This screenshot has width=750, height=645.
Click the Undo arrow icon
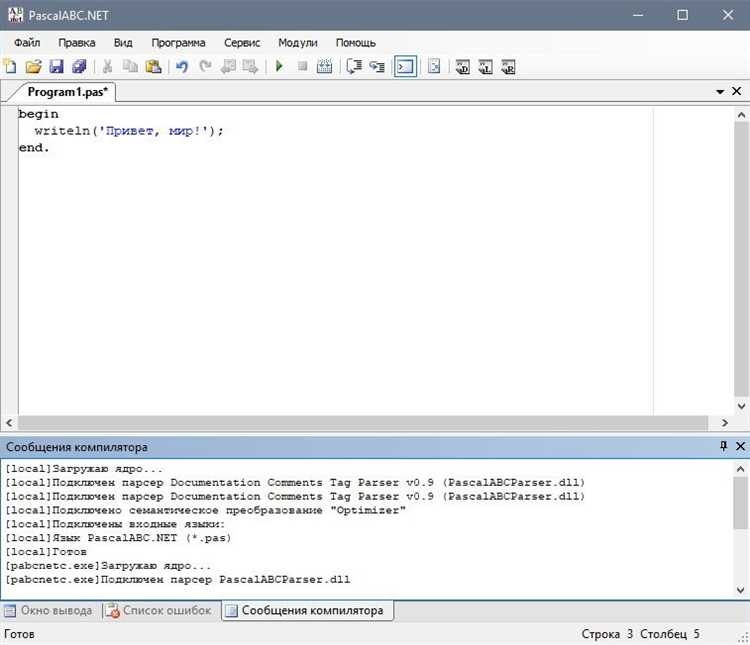(x=182, y=67)
